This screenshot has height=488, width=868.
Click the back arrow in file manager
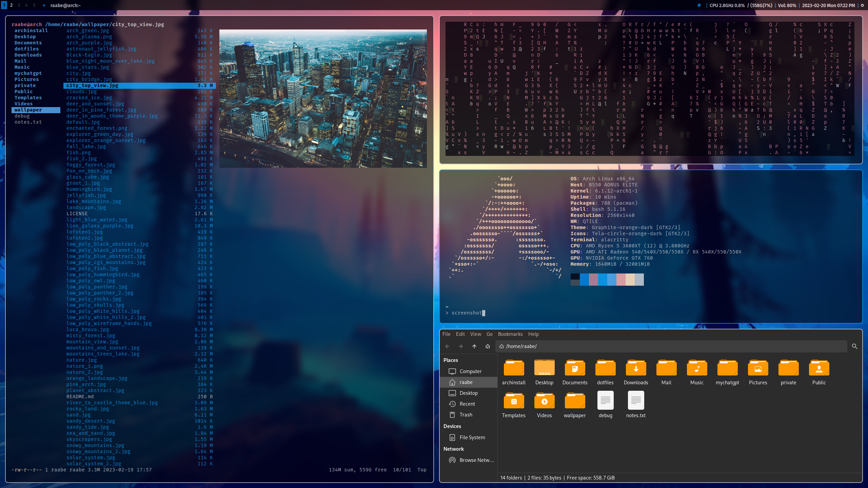click(447, 346)
